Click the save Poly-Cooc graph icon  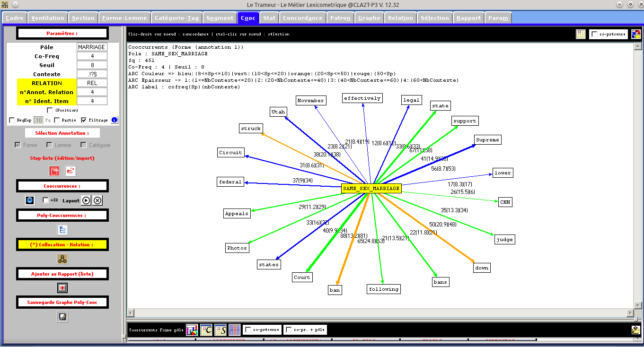pyautogui.click(x=62, y=317)
